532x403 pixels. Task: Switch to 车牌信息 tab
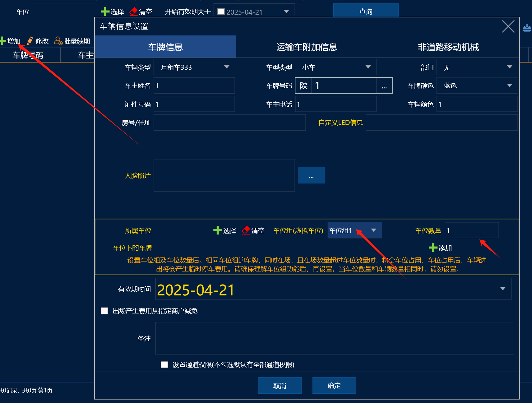pyautogui.click(x=165, y=47)
